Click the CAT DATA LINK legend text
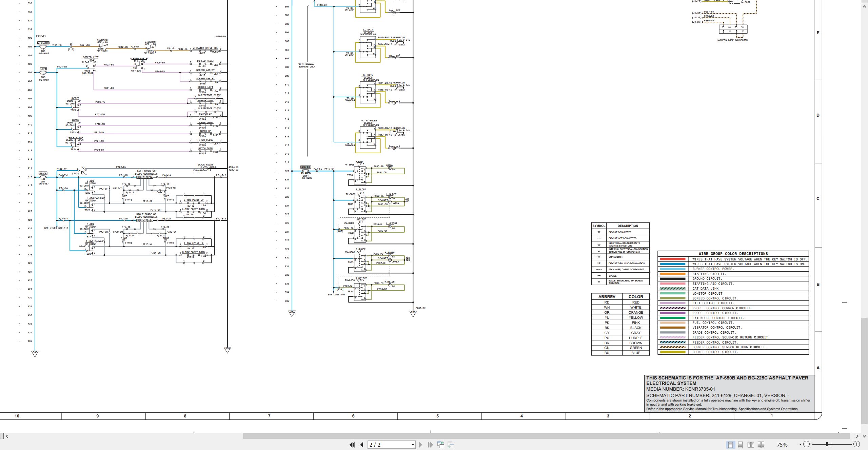The image size is (868, 450). [x=706, y=289]
